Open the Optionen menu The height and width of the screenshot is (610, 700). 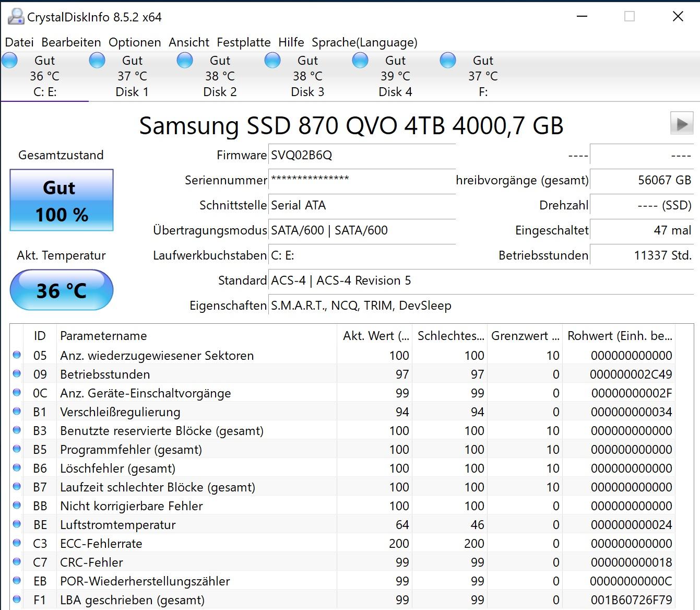click(x=135, y=42)
